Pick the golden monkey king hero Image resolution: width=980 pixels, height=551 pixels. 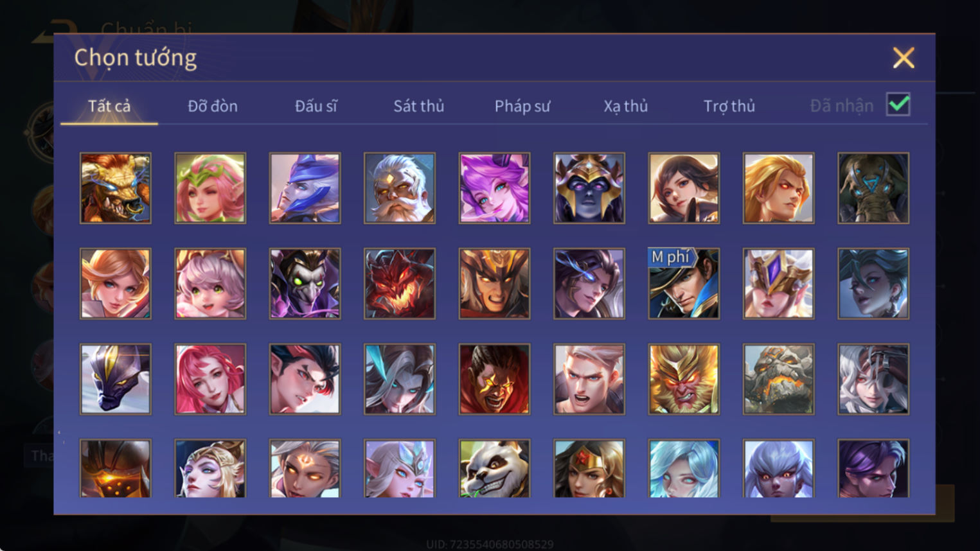(684, 379)
